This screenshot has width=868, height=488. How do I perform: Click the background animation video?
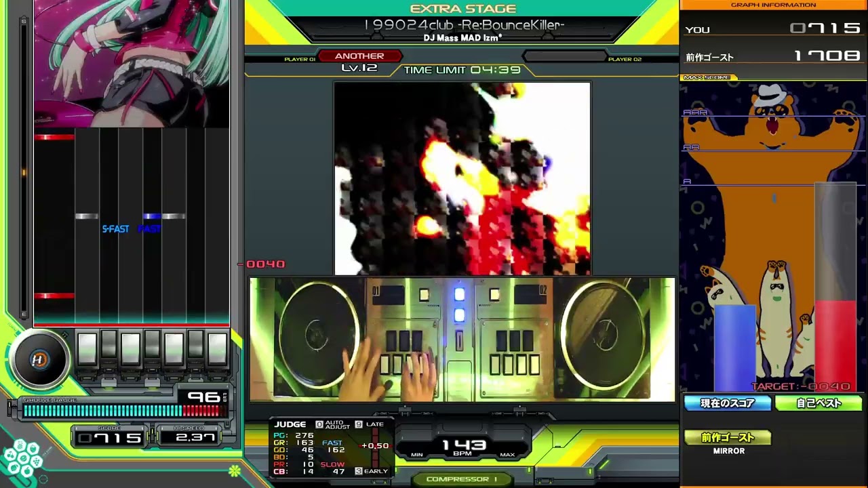462,179
